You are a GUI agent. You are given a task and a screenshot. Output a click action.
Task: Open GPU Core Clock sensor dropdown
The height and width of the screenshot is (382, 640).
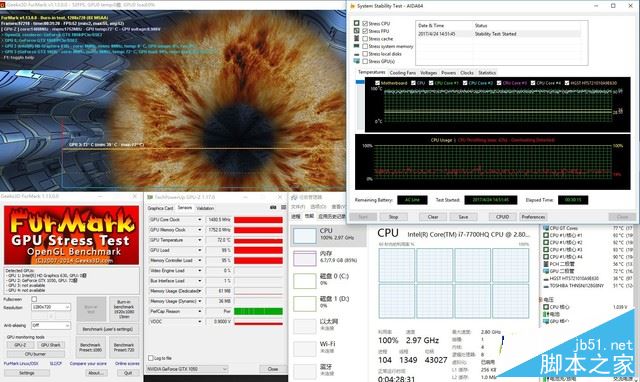point(200,220)
